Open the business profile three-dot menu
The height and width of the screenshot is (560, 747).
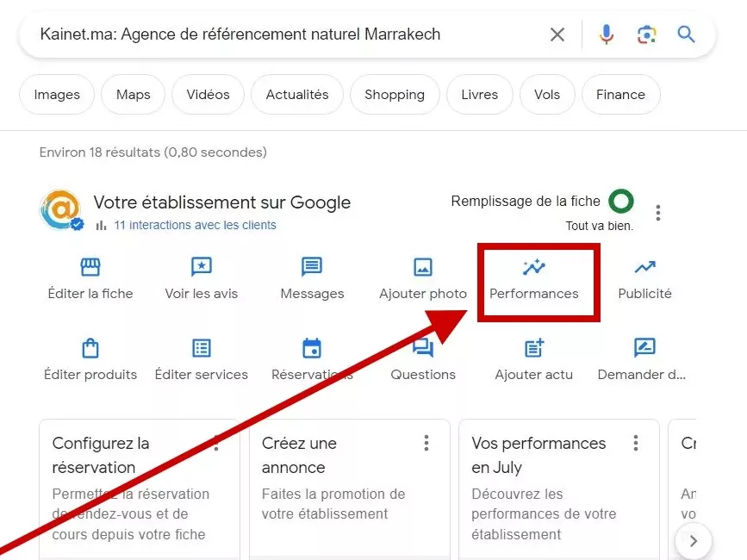pyautogui.click(x=658, y=213)
